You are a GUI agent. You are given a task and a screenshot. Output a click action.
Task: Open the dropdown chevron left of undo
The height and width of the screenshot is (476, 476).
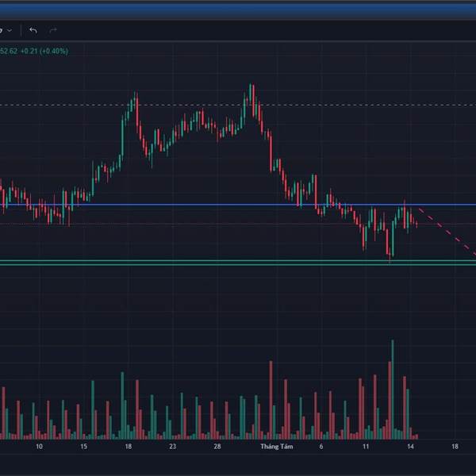[10, 30]
